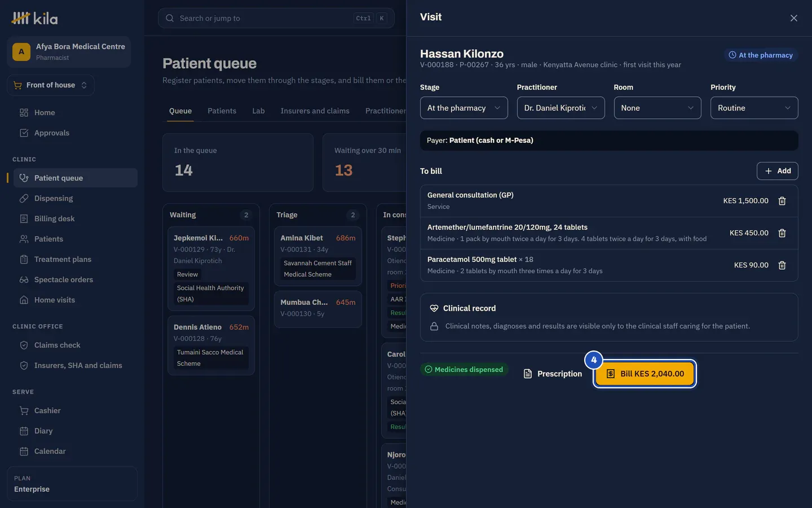
Task: Remove Artemether/lumefantrine item with trash icon
Action: 782,233
